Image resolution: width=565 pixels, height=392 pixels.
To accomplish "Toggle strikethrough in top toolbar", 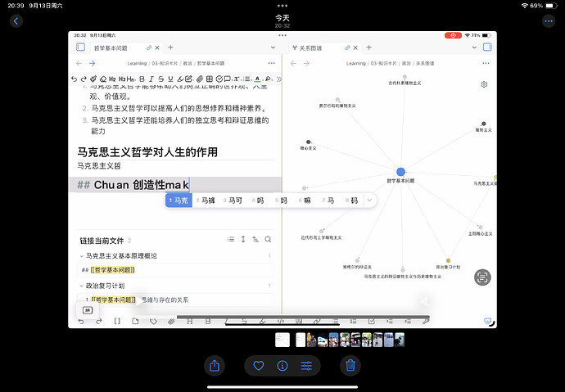I will [161, 79].
